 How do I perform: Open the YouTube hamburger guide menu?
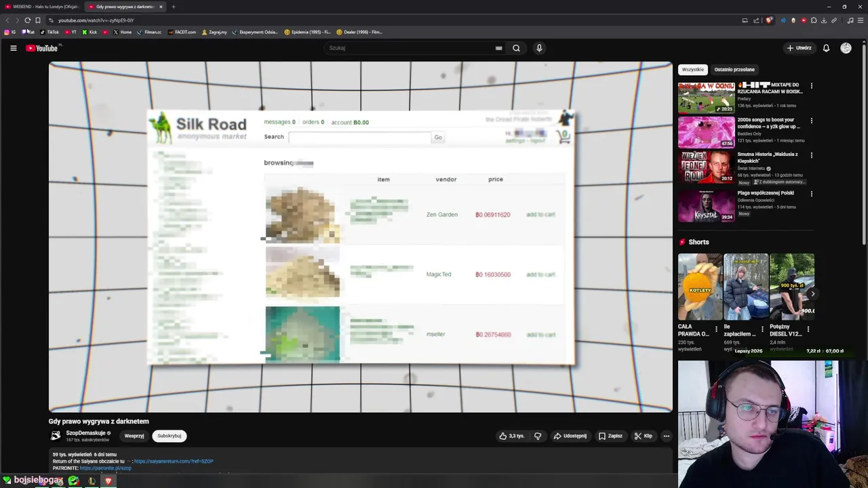click(13, 48)
